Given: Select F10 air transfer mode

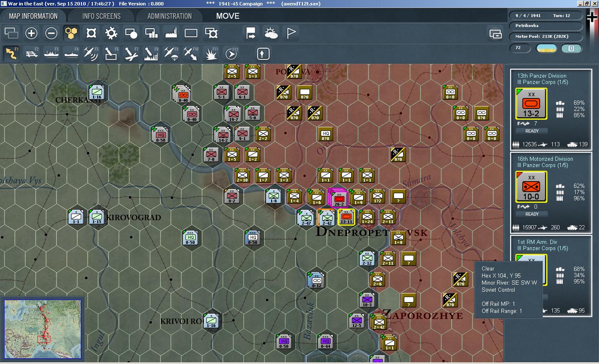Looking at the screenshot, I should pos(191,54).
